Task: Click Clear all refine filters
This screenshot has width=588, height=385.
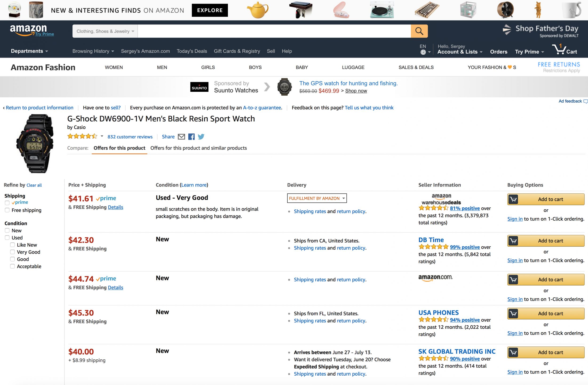Action: click(x=34, y=185)
